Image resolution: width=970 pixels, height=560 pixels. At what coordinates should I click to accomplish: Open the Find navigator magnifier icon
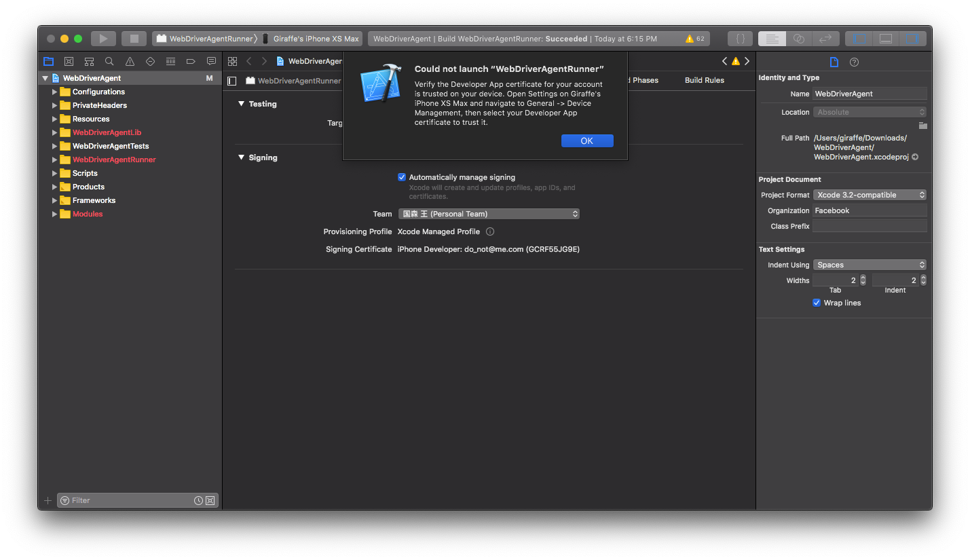109,61
